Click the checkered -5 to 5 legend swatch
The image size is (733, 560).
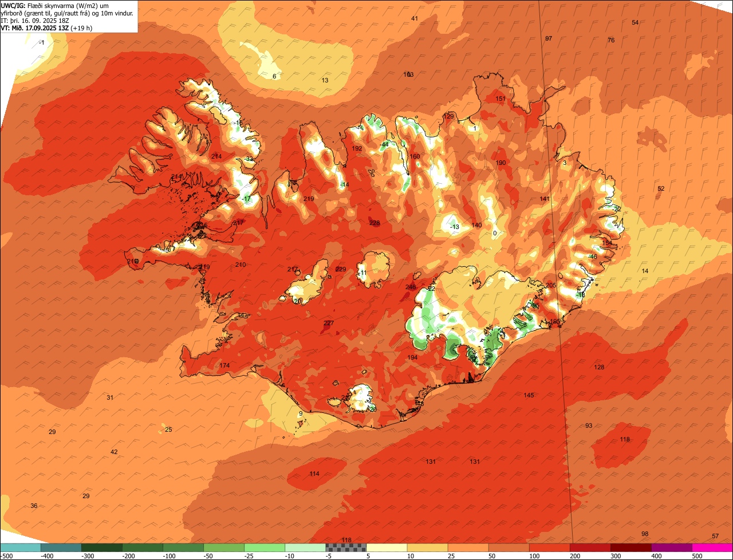tap(345, 547)
